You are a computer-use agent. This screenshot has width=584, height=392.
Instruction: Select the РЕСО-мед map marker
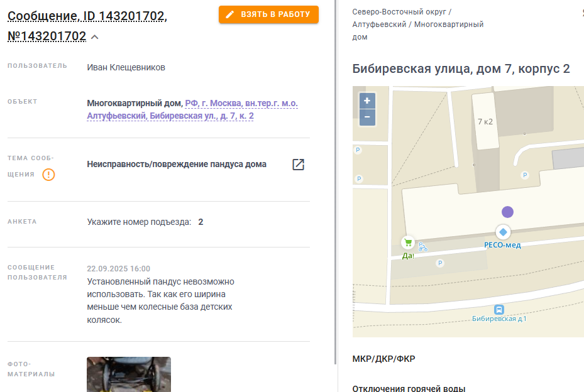click(503, 232)
